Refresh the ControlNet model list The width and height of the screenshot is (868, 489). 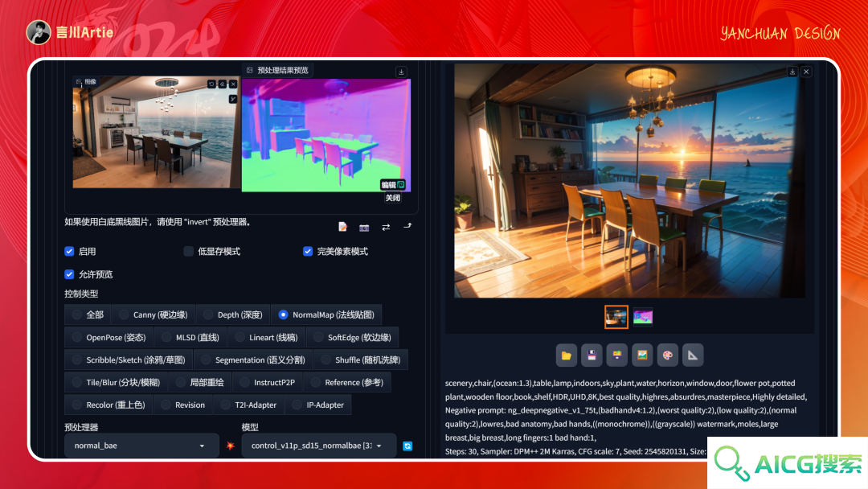click(x=407, y=446)
